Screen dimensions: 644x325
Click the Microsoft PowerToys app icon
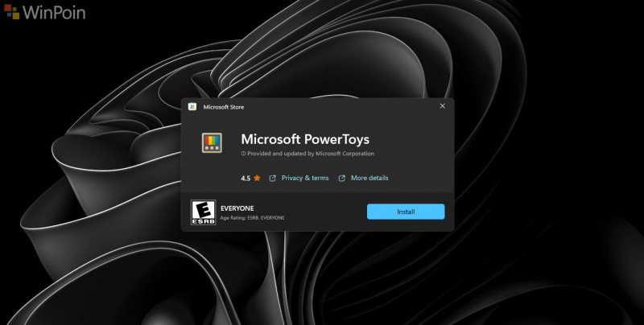tap(212, 143)
